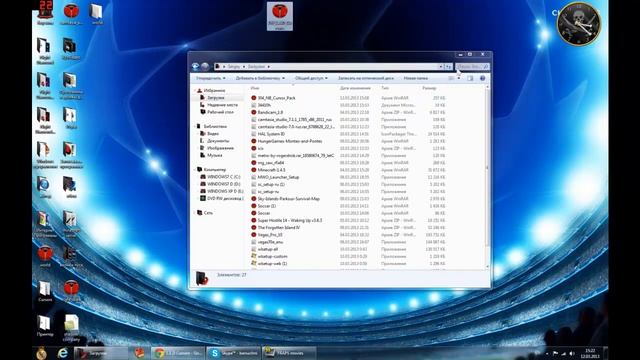Open the Упорядочить dropdown menu
Viewport: 640px width, 360px height.
(x=211, y=78)
